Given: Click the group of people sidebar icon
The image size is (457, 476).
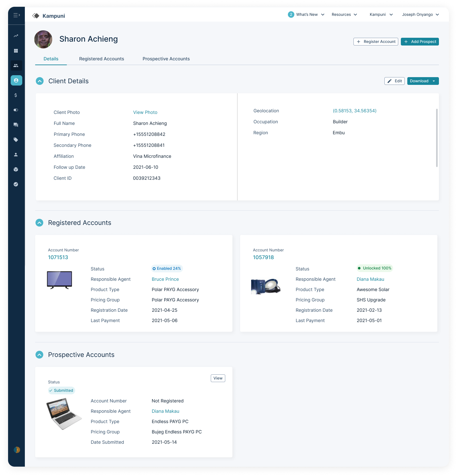Looking at the screenshot, I should click(x=16, y=66).
